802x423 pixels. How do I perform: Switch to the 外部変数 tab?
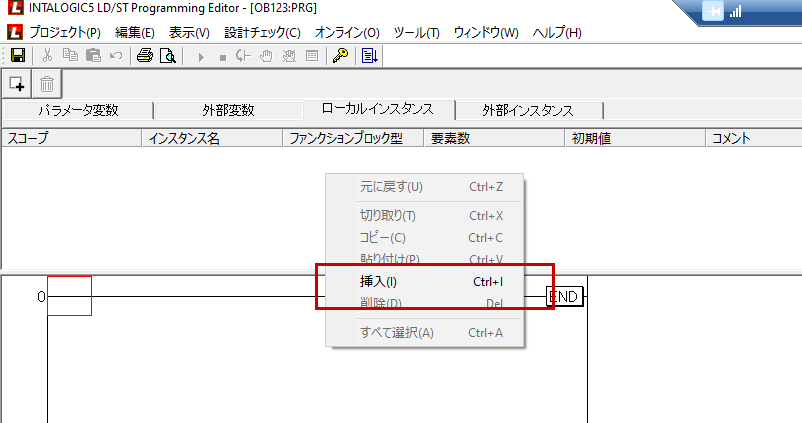click(227, 110)
